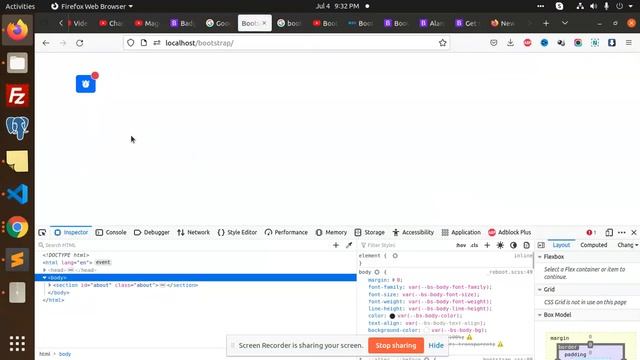Collapse the Box Model section
Screen dimensions: 640x360
[x=540, y=315]
